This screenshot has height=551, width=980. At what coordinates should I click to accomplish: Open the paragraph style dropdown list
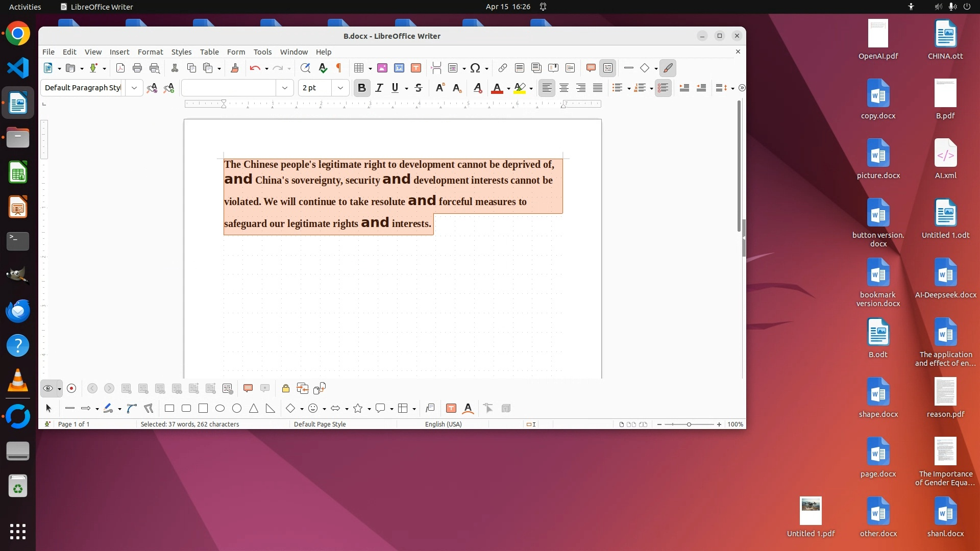134,88
